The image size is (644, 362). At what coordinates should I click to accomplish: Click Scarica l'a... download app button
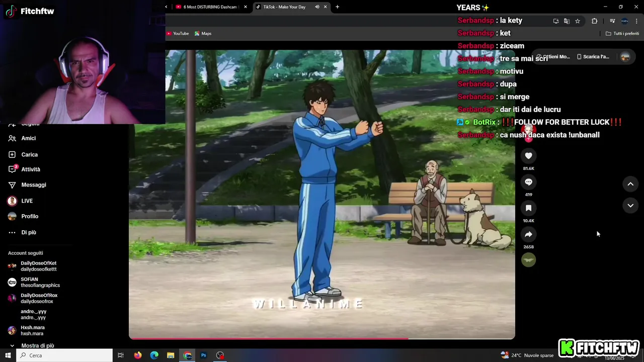pyautogui.click(x=593, y=57)
